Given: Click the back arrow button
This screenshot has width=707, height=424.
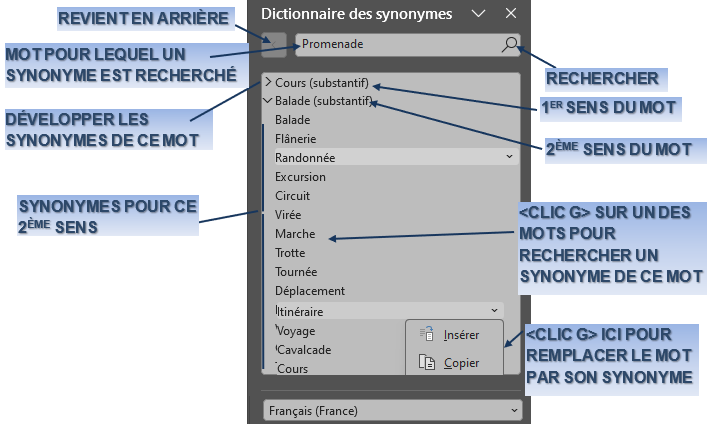Looking at the screenshot, I should point(274,45).
